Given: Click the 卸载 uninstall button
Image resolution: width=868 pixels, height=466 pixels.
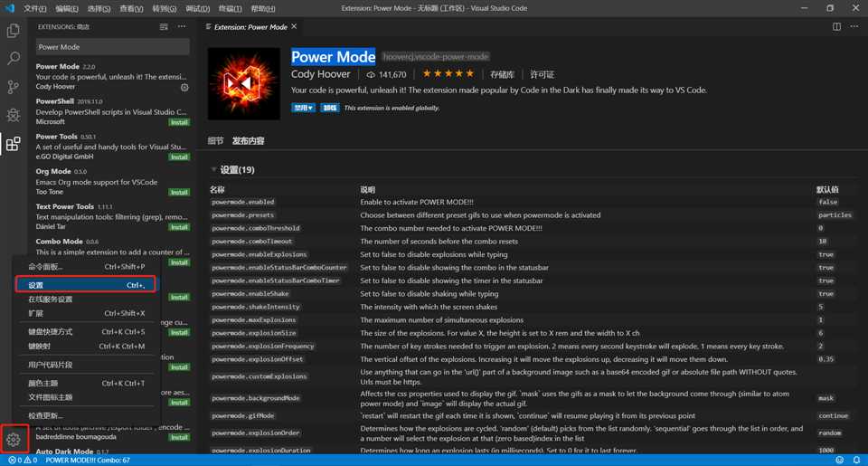Looking at the screenshot, I should point(329,108).
